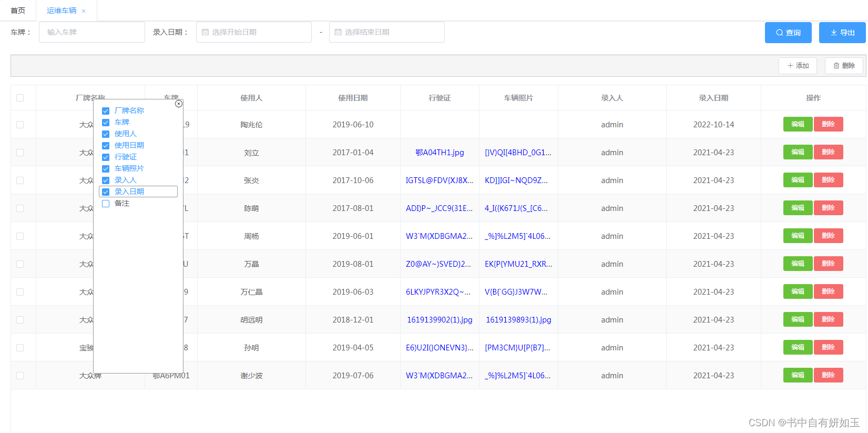This screenshot has height=433, width=868.
Task: Select the row checkbox for 刘立
Action: click(x=20, y=153)
